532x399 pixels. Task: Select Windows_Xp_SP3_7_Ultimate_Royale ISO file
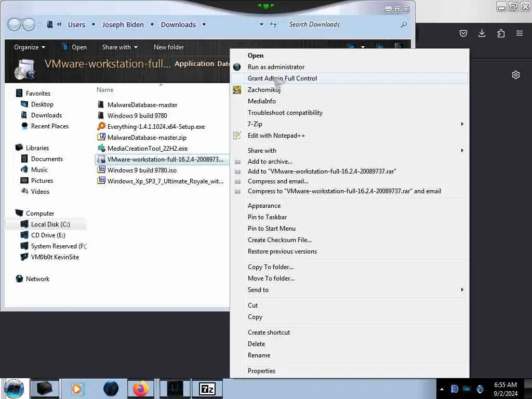click(161, 181)
